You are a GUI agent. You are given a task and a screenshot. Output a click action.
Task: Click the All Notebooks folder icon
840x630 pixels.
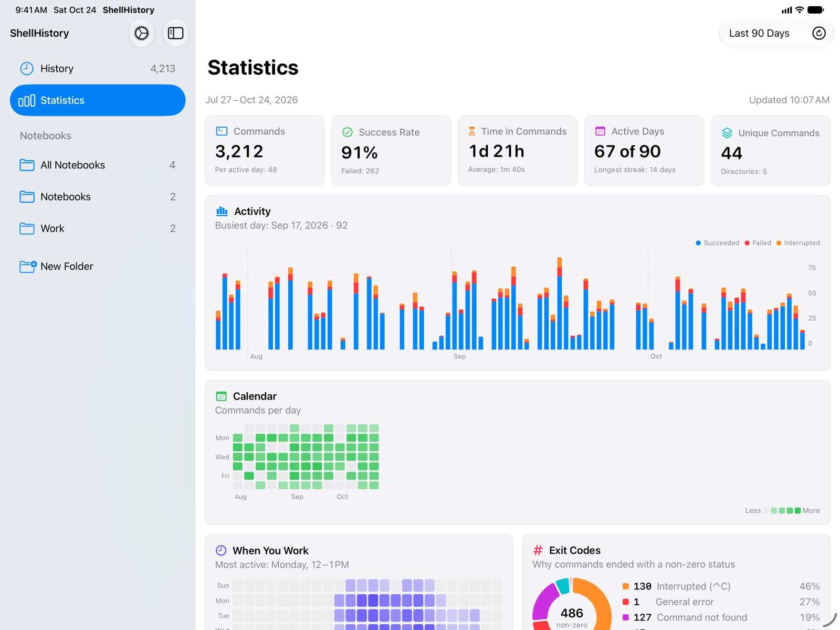click(x=27, y=165)
